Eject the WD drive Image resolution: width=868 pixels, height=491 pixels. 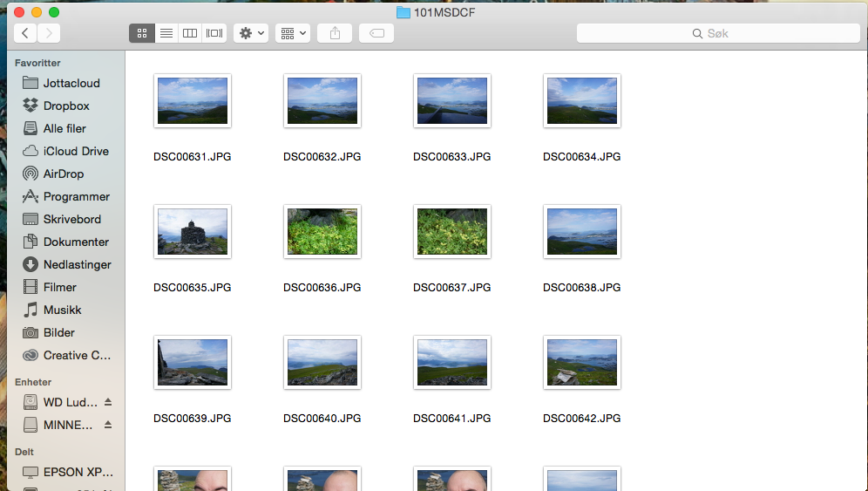(x=108, y=402)
